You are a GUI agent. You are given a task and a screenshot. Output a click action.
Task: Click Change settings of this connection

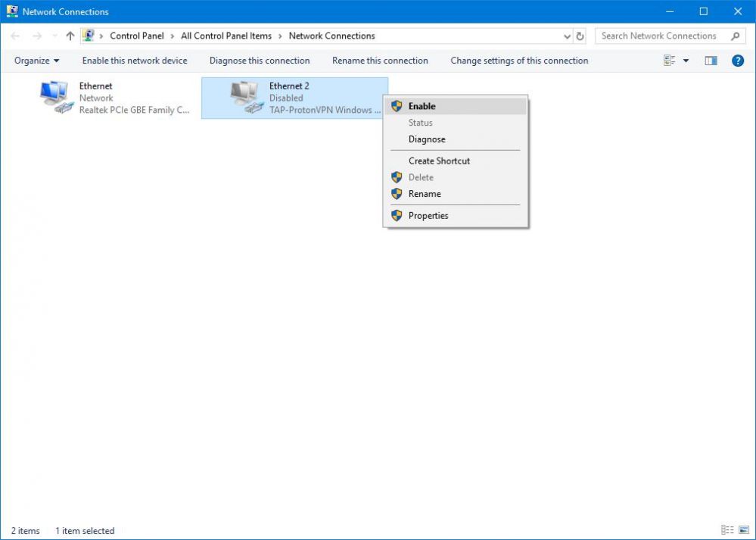click(x=519, y=61)
